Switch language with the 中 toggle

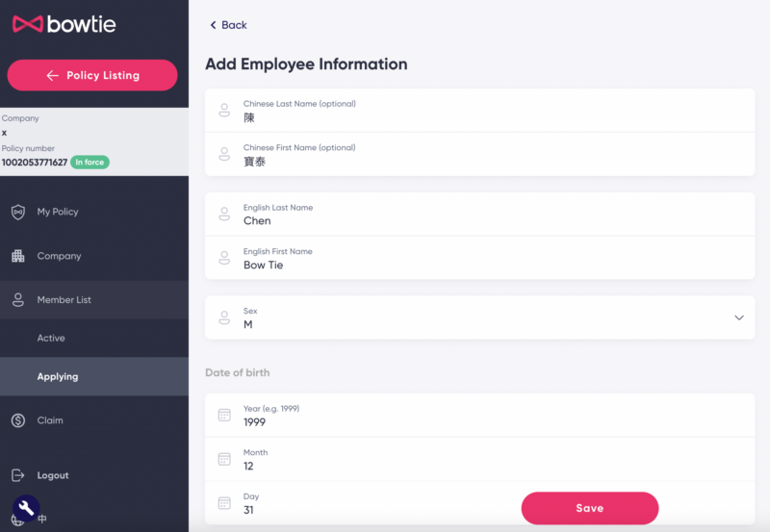[x=42, y=520]
